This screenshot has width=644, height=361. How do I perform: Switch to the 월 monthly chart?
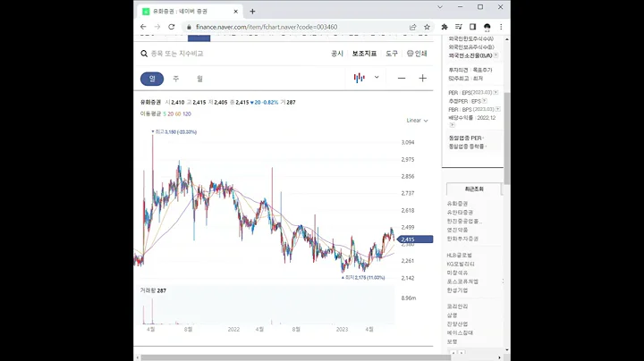pos(199,79)
